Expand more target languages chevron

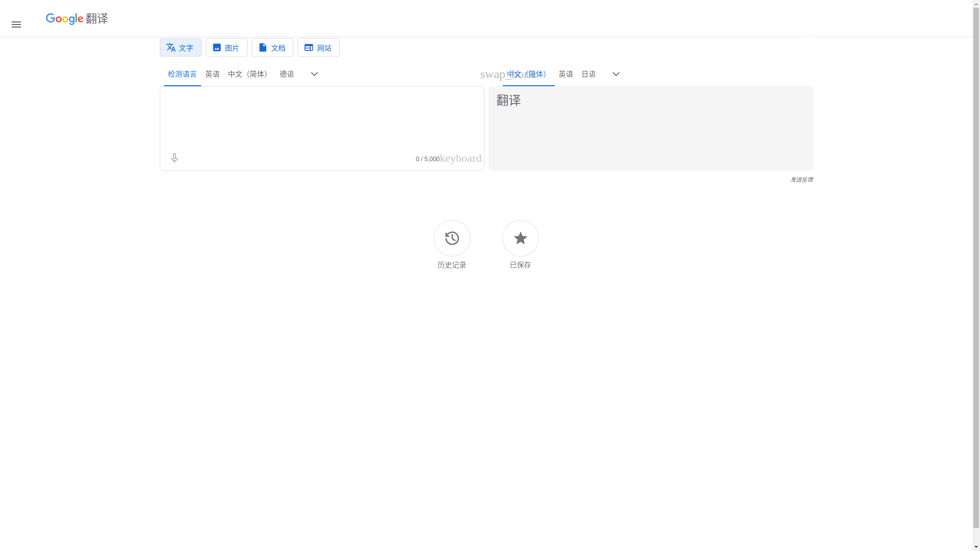pos(616,74)
